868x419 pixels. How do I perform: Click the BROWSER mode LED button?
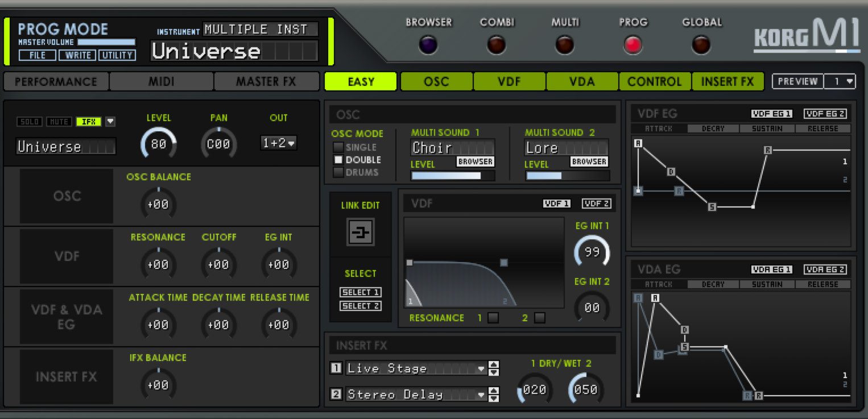[428, 44]
